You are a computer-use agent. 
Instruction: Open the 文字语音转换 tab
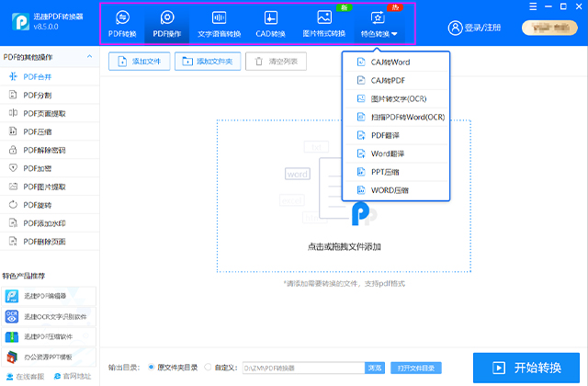tap(219, 24)
